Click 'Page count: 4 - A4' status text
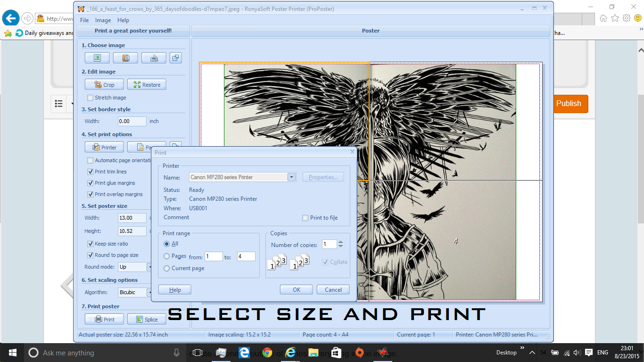 pyautogui.click(x=326, y=335)
